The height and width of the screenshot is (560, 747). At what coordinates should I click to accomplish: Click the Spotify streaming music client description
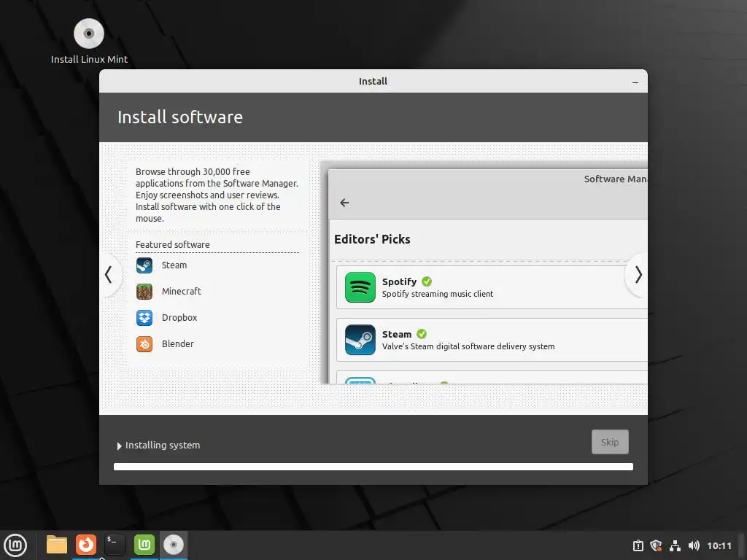tap(438, 295)
